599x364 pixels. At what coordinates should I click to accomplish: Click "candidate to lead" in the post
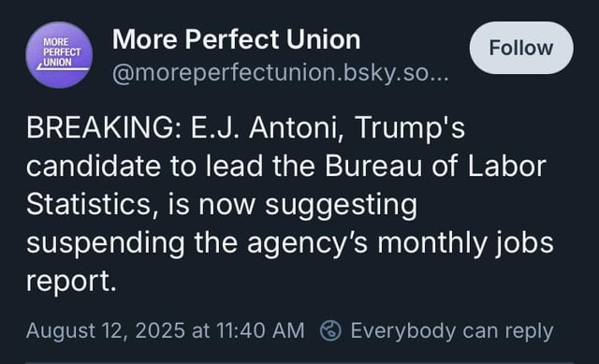pos(144,166)
